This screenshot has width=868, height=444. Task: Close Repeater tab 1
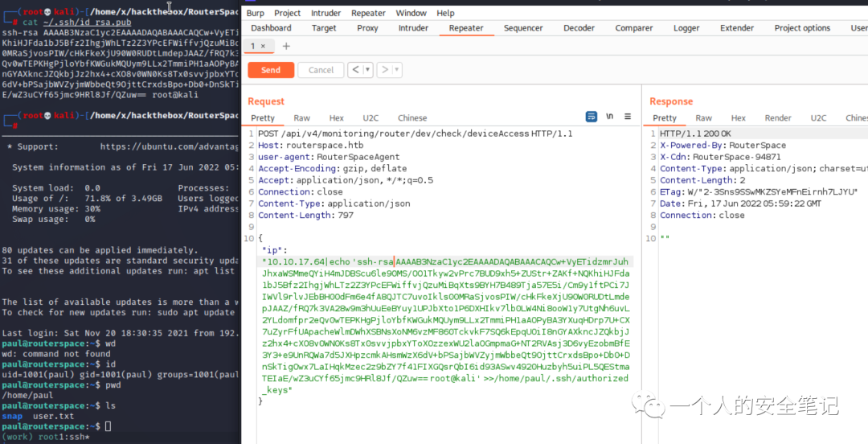(263, 46)
